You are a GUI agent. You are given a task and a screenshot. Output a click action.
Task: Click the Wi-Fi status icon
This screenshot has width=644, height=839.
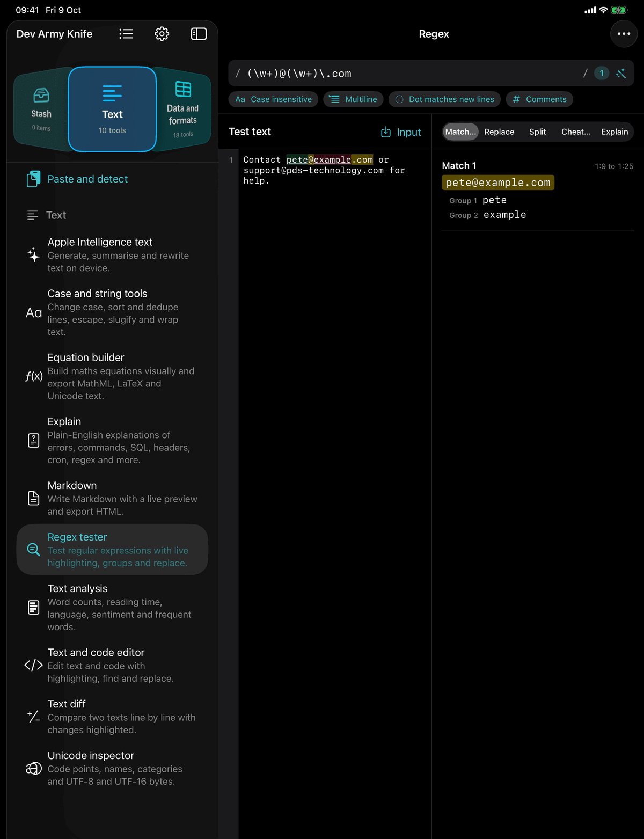point(603,10)
